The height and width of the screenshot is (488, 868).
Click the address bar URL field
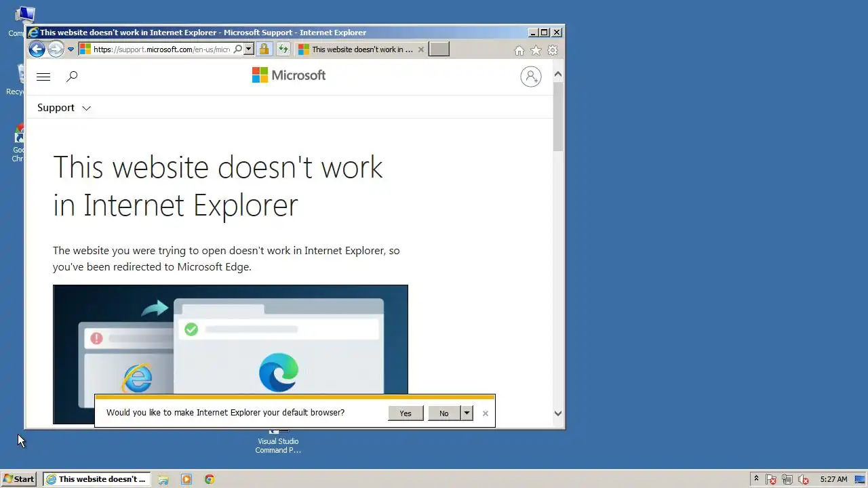coord(161,49)
